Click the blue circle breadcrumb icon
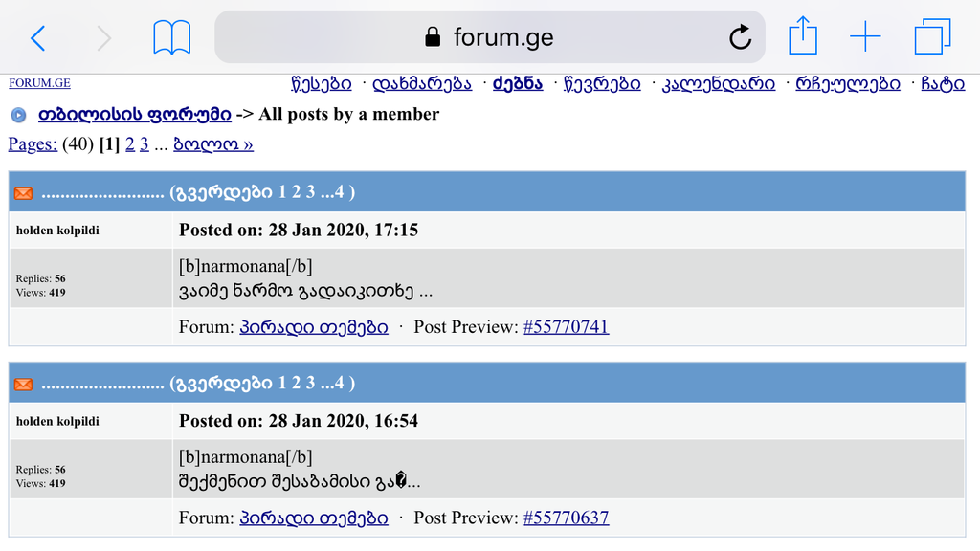 click(19, 115)
